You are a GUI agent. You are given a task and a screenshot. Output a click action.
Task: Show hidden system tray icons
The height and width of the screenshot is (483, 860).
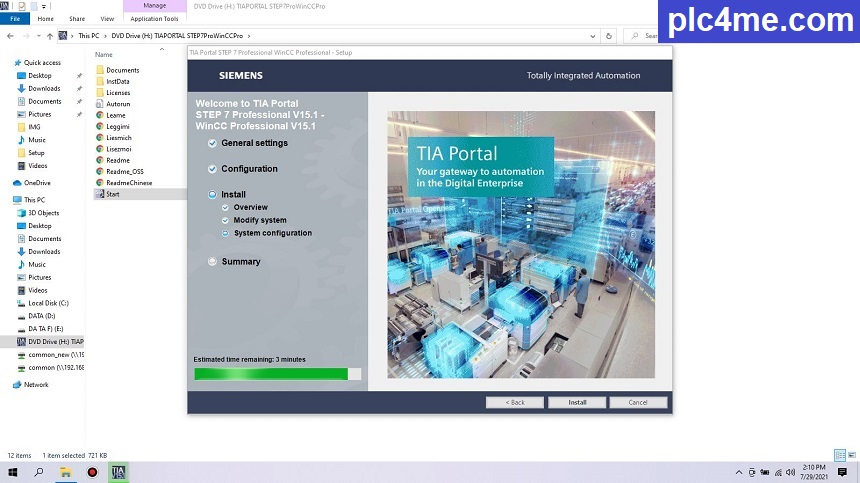[739, 472]
